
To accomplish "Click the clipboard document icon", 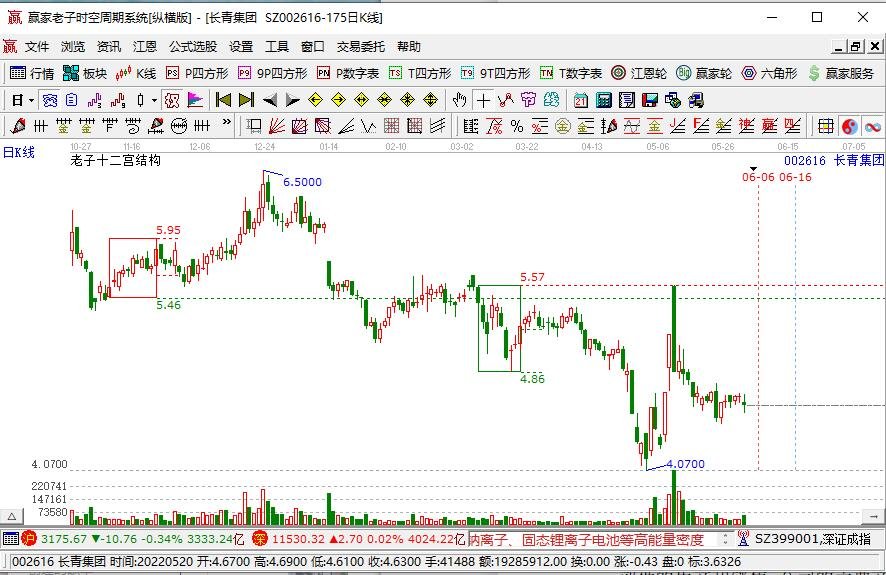I will [x=71, y=101].
